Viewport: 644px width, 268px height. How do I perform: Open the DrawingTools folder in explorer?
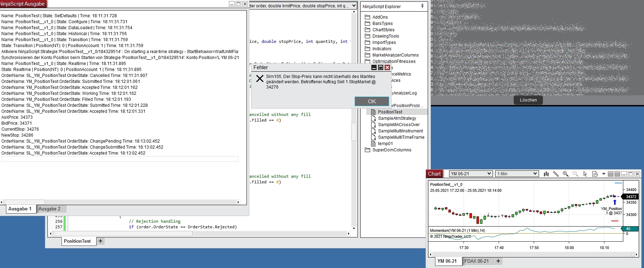(386, 36)
